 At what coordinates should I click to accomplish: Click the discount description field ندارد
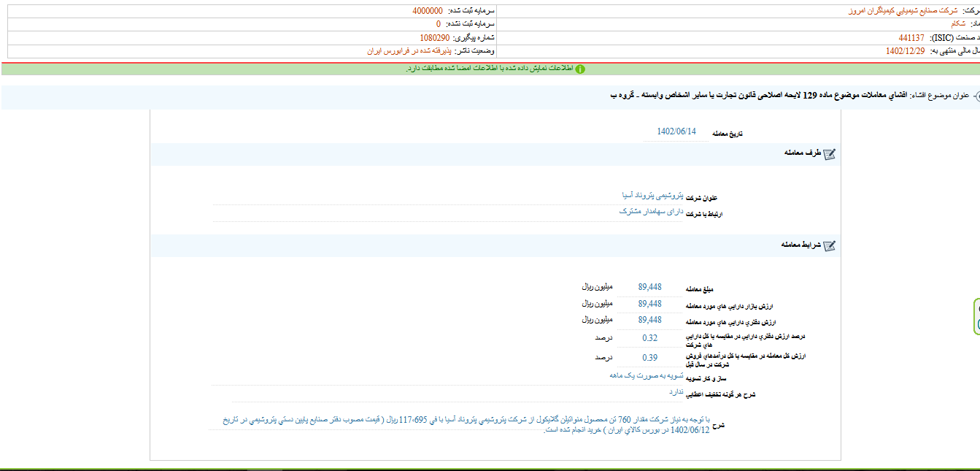pyautogui.click(x=676, y=392)
